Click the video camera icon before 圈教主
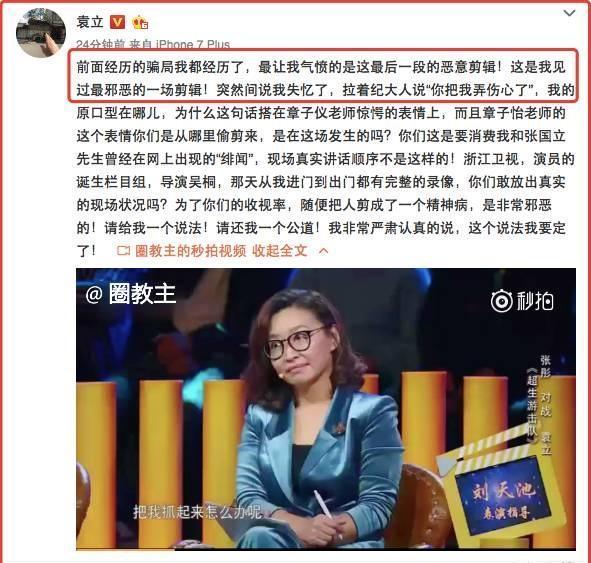The width and height of the screenshot is (591, 563). [x=123, y=251]
